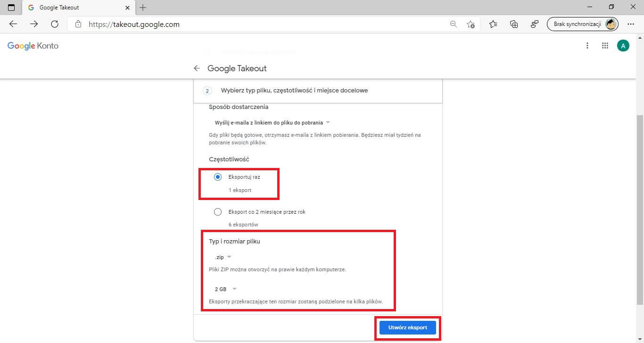Select Eksport co 2 miesiące radio option
Viewport: 644px width, 343px height.
218,212
